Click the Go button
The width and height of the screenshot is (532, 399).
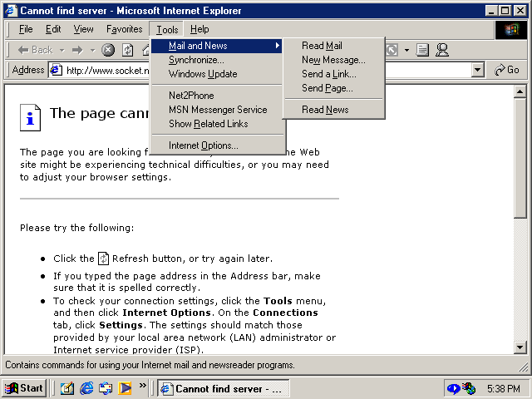pyautogui.click(x=506, y=70)
